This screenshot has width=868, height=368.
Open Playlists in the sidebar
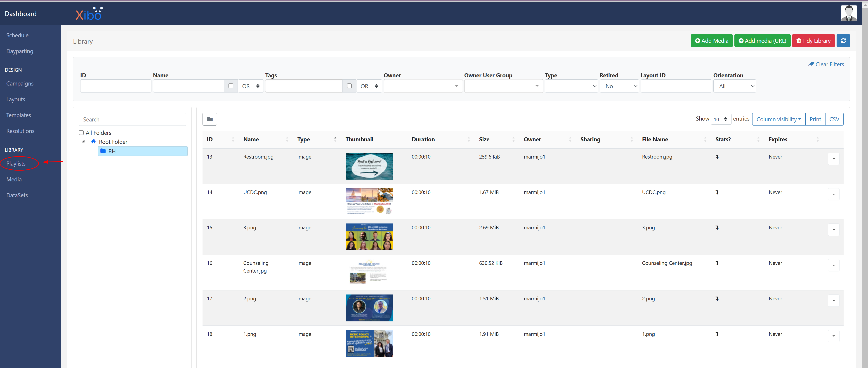click(x=16, y=164)
